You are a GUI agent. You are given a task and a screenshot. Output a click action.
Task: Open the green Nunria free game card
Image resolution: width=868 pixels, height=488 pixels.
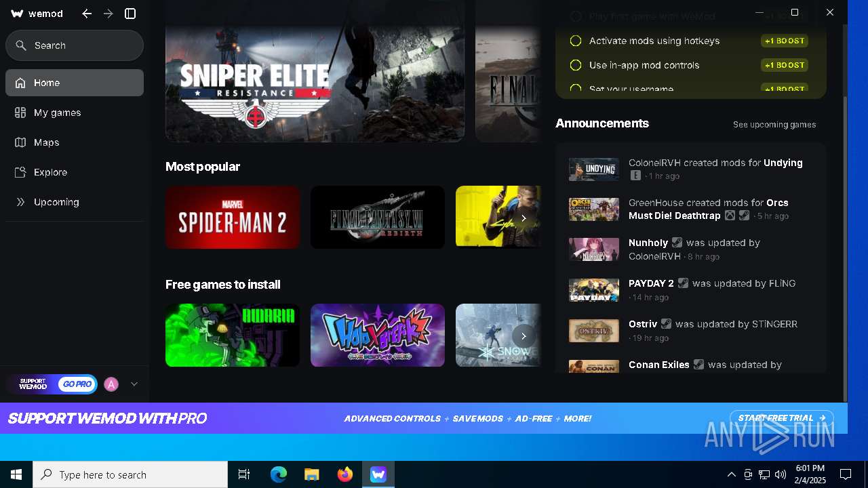coord(233,335)
